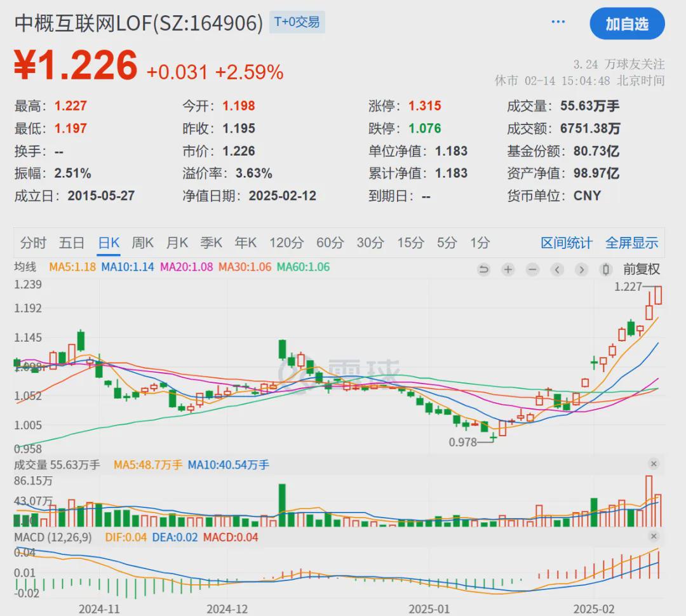Click the 成交额 value 6751.38万
The height and width of the screenshot is (616, 686).
pos(590,129)
